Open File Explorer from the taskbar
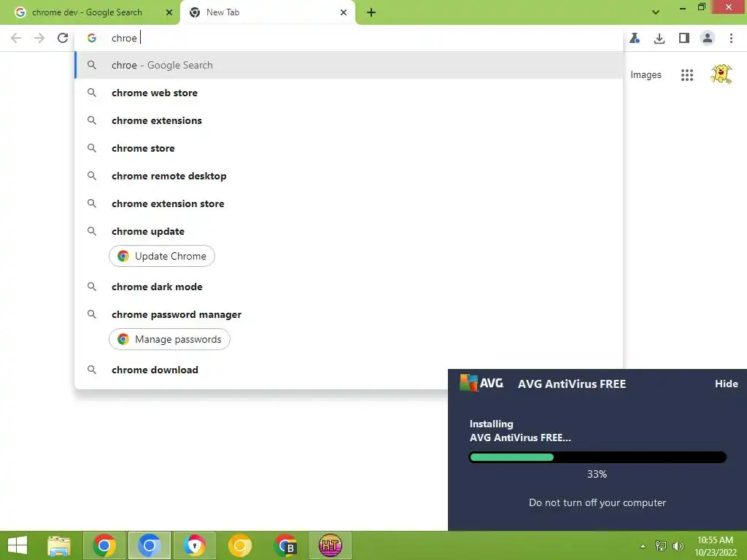The image size is (747, 560). tap(59, 545)
